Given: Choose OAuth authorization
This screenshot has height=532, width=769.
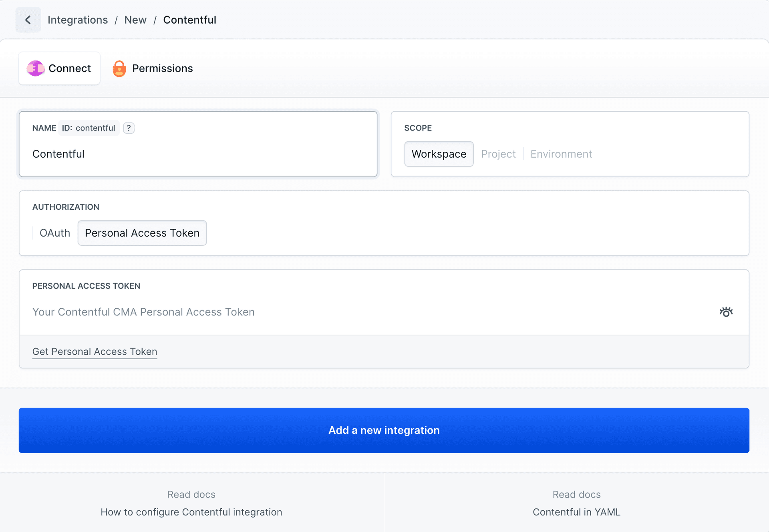Looking at the screenshot, I should click(x=55, y=233).
